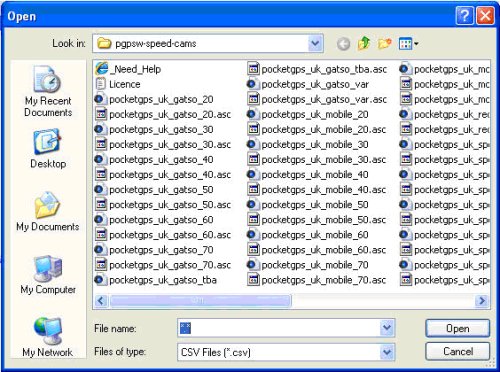
Task: Select pocketgps_uk_gatso_30.asc file icon
Action: click(101, 144)
